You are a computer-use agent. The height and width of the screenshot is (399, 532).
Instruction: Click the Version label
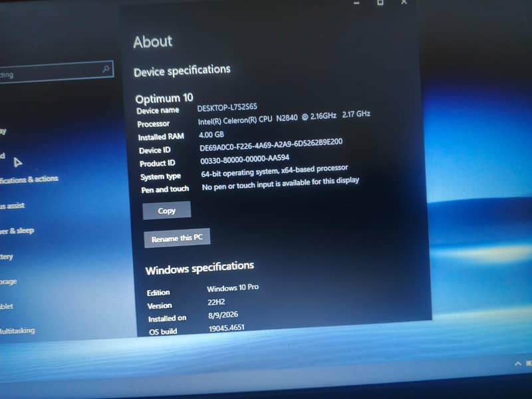(160, 306)
